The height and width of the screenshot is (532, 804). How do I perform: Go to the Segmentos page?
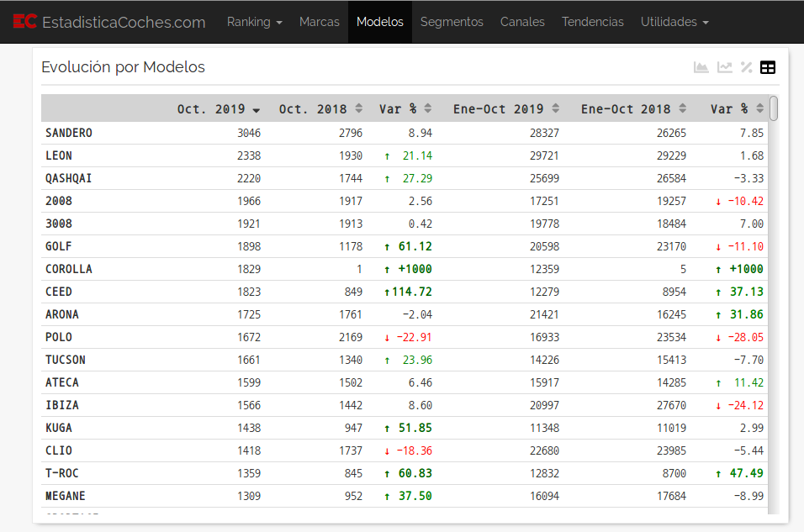point(452,22)
